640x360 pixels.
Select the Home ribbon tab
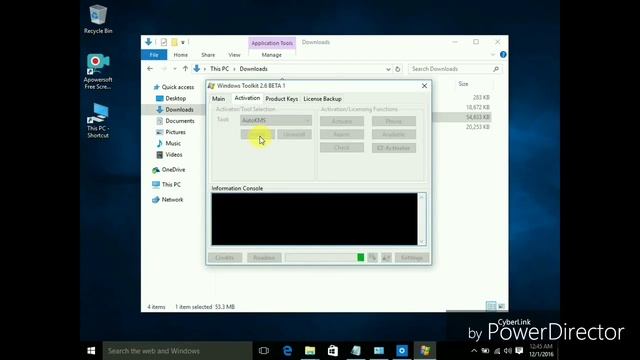tap(180, 55)
